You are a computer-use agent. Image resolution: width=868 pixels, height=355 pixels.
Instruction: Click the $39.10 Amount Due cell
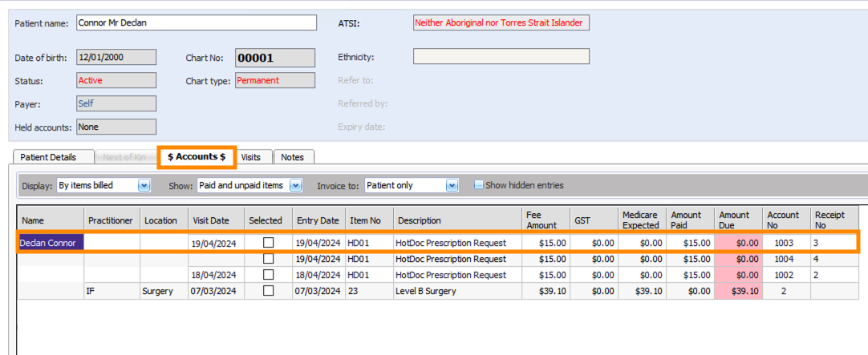(x=739, y=291)
